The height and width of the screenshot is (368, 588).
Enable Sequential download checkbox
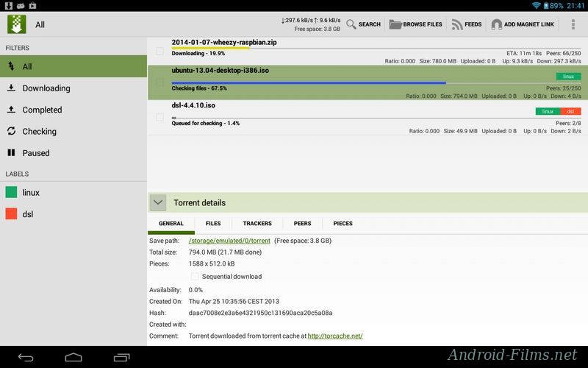tap(195, 277)
